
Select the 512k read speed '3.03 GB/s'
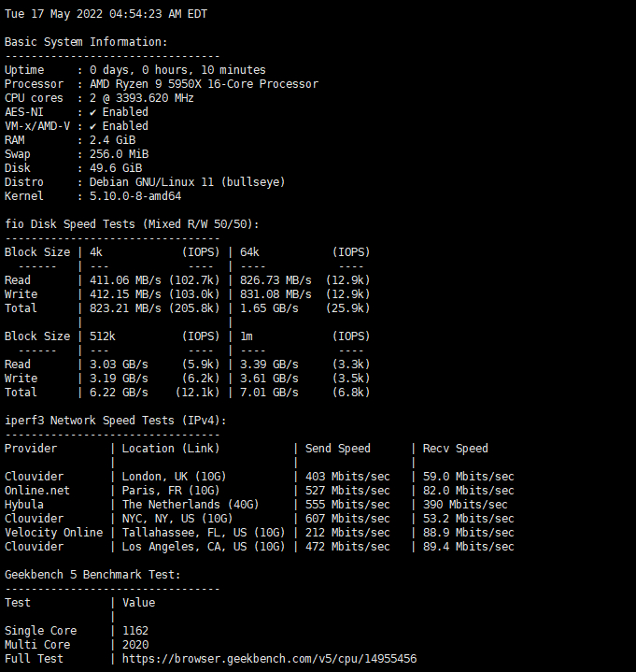tap(119, 365)
